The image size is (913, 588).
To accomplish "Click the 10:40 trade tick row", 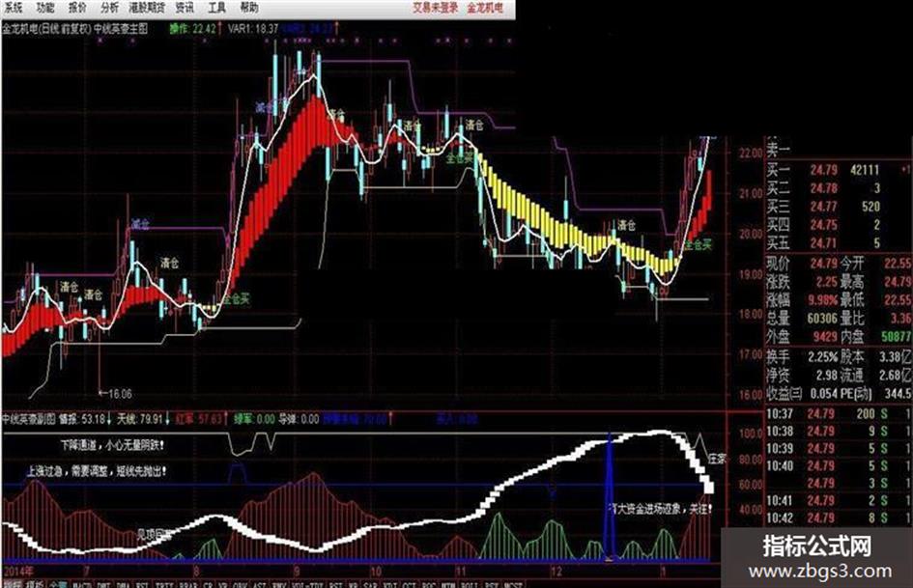I will click(x=839, y=466).
